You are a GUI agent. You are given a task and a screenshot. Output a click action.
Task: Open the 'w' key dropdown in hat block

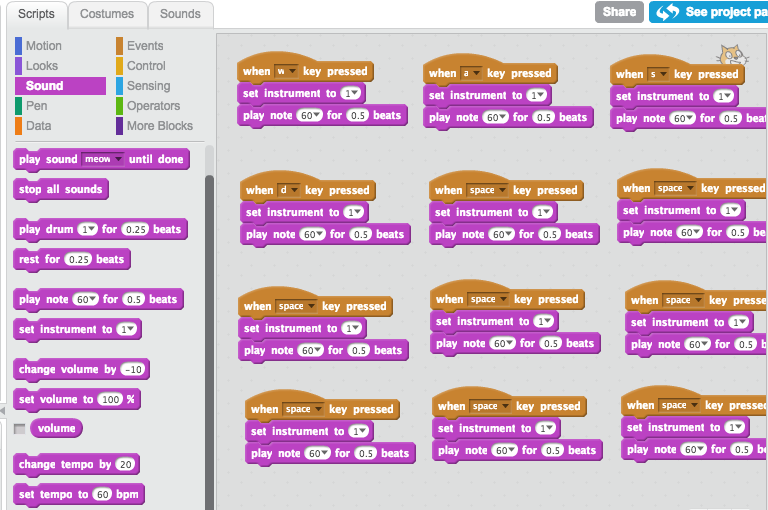[x=287, y=72]
